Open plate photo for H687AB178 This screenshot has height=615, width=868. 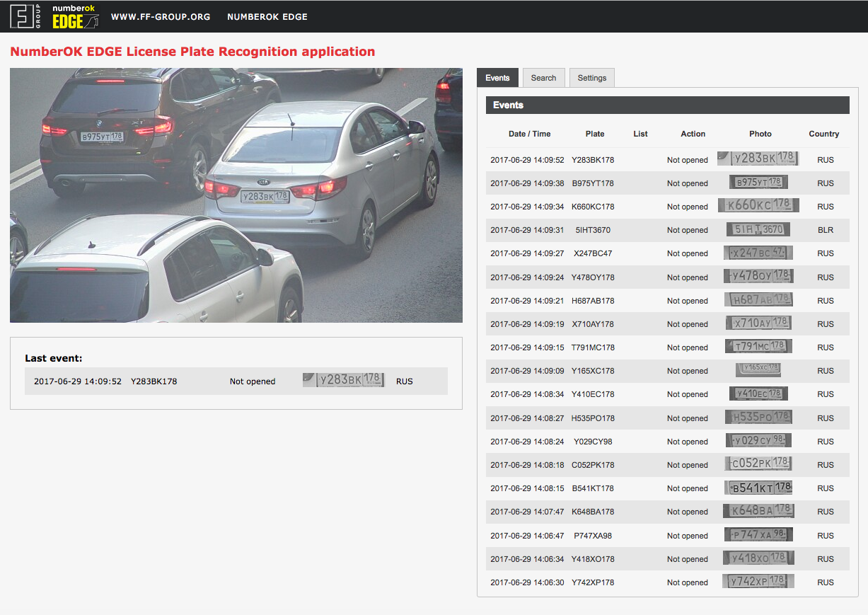758,299
